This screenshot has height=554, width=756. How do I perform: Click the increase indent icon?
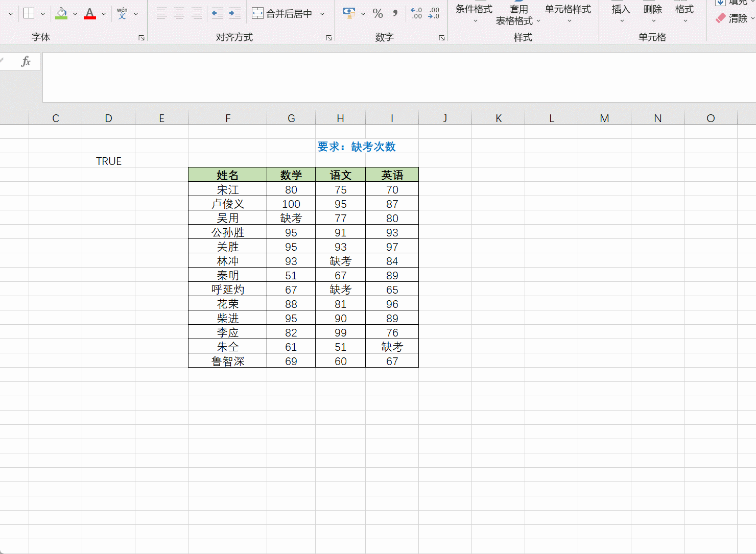234,14
